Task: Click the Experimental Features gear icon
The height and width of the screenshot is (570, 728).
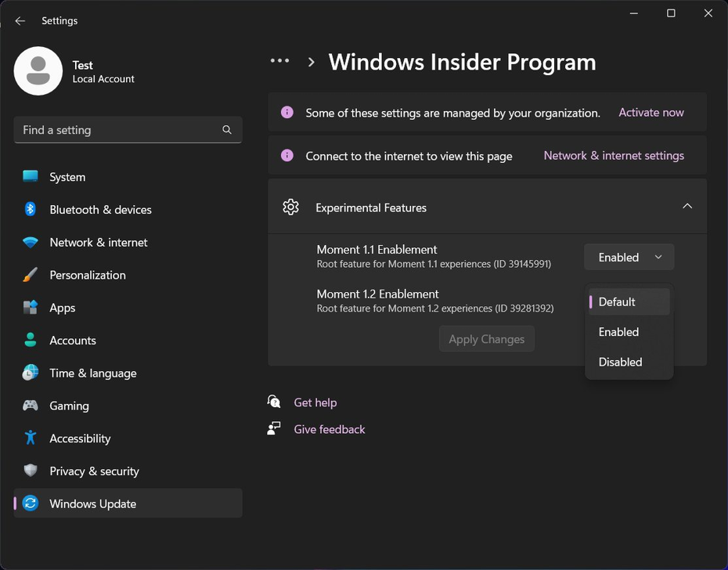Action: point(290,207)
